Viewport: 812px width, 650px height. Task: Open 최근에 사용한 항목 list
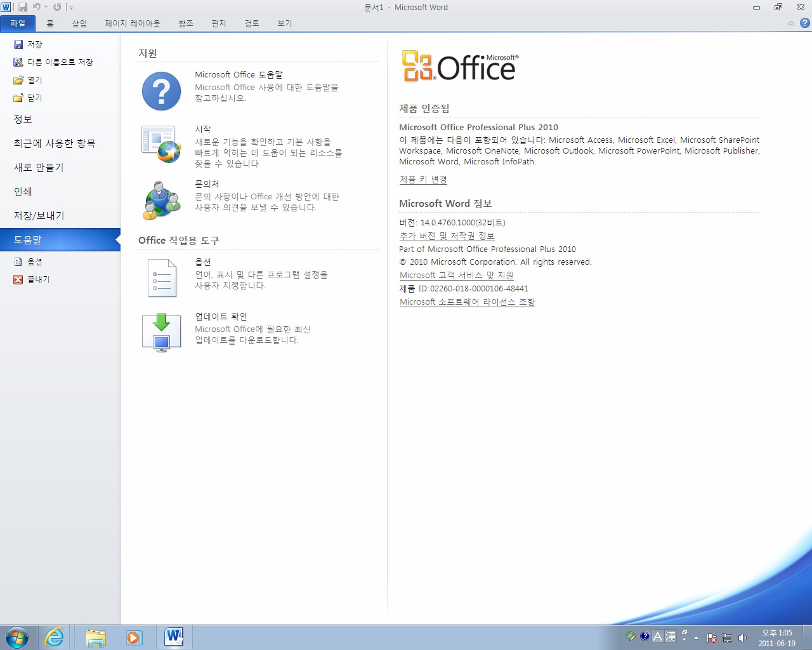pyautogui.click(x=55, y=143)
